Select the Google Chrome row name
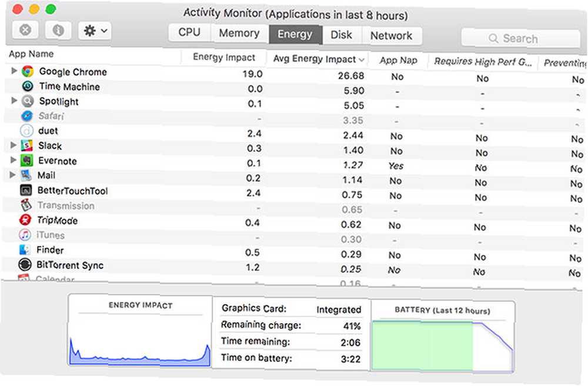The height and width of the screenshot is (386, 588). (73, 72)
